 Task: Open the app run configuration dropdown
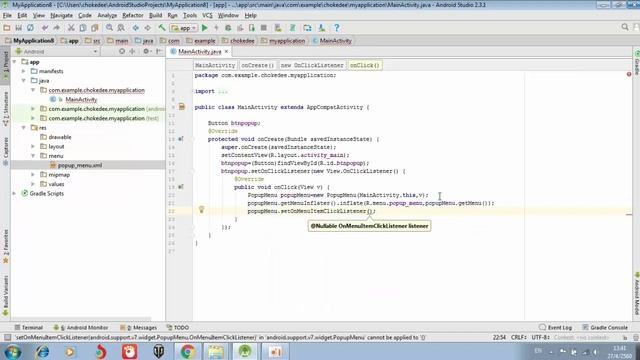pos(184,28)
